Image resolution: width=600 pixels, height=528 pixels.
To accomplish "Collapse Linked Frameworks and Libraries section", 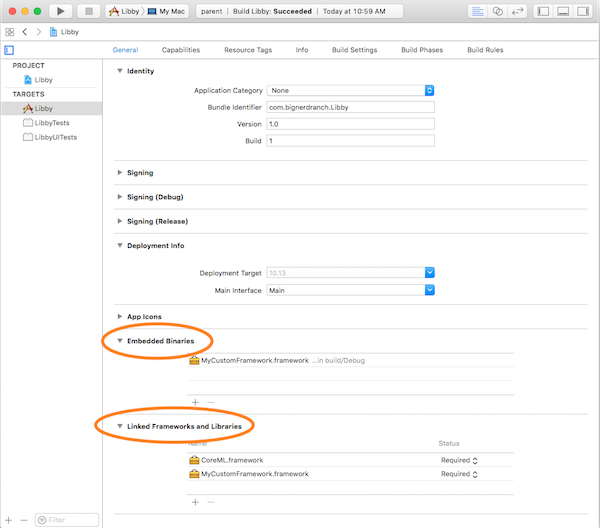I will click(x=120, y=426).
